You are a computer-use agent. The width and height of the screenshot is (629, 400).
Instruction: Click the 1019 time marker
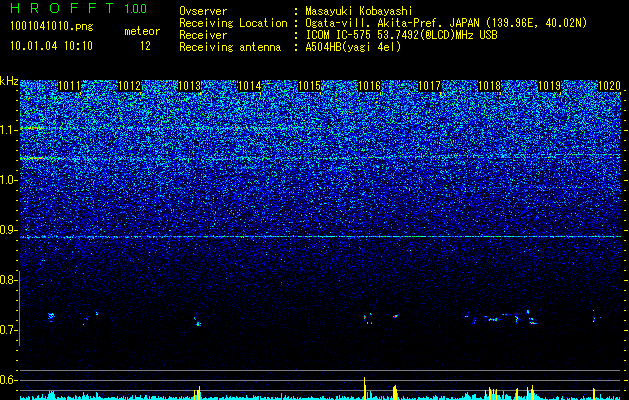[550, 86]
